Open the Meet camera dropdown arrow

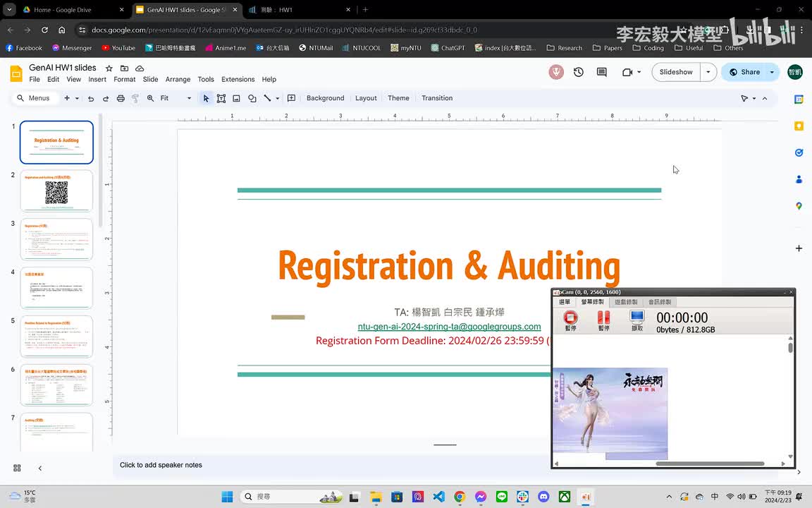tap(639, 72)
